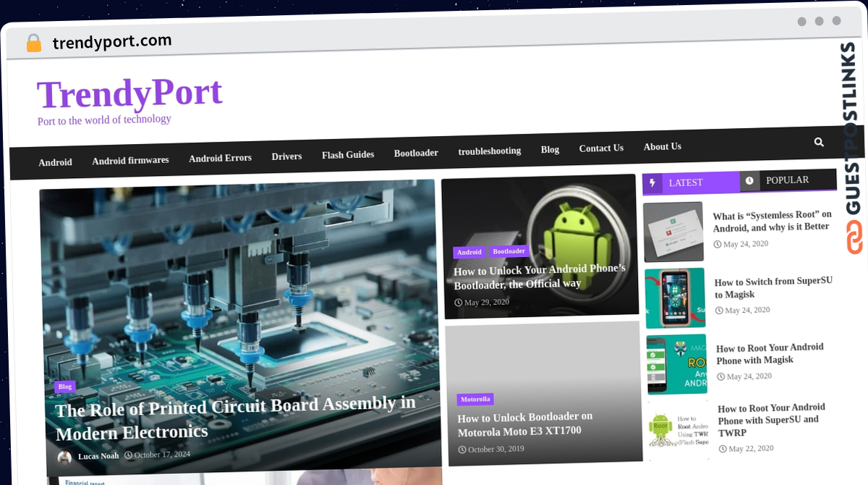The width and height of the screenshot is (868, 485).
Task: Click the Blog category tag on featured post
Action: 65,387
